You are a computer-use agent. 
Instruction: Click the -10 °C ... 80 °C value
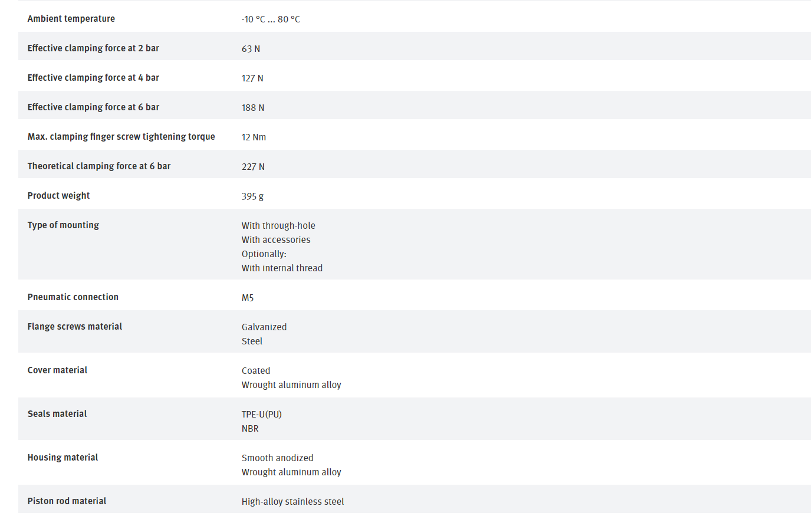(271, 19)
